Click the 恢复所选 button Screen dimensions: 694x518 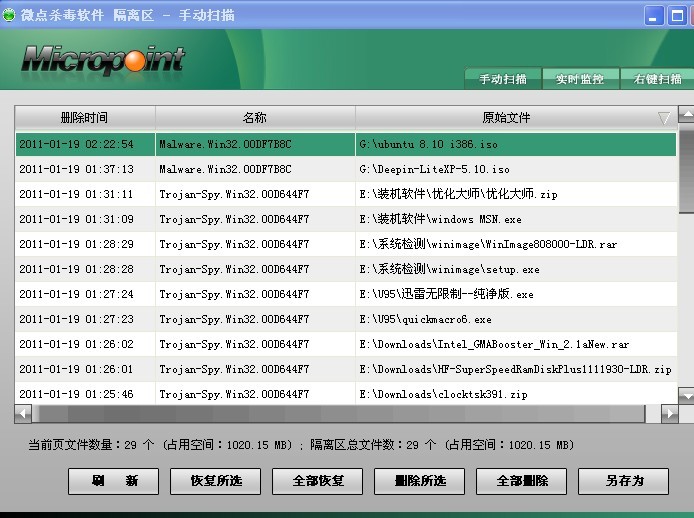click(216, 481)
